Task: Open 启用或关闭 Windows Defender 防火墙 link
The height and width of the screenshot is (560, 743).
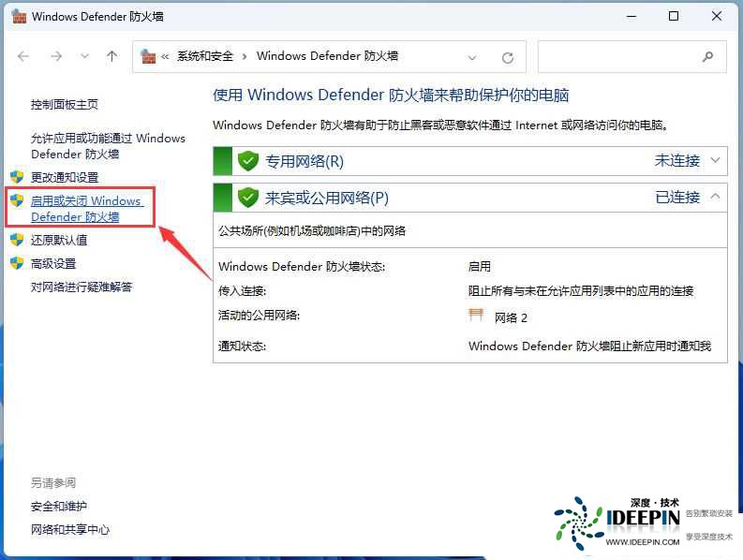Action: click(x=87, y=209)
